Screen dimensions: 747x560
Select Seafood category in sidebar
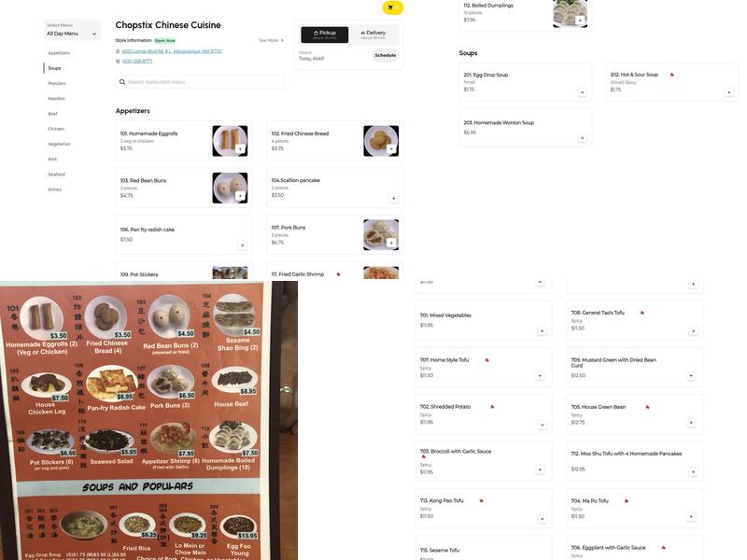[x=56, y=175]
